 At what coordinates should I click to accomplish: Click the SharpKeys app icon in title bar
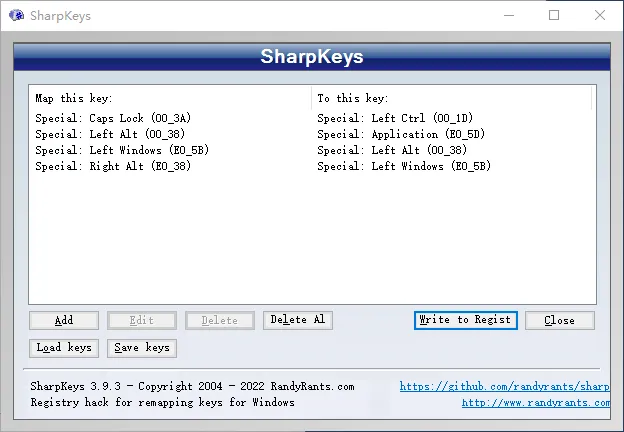(16, 16)
